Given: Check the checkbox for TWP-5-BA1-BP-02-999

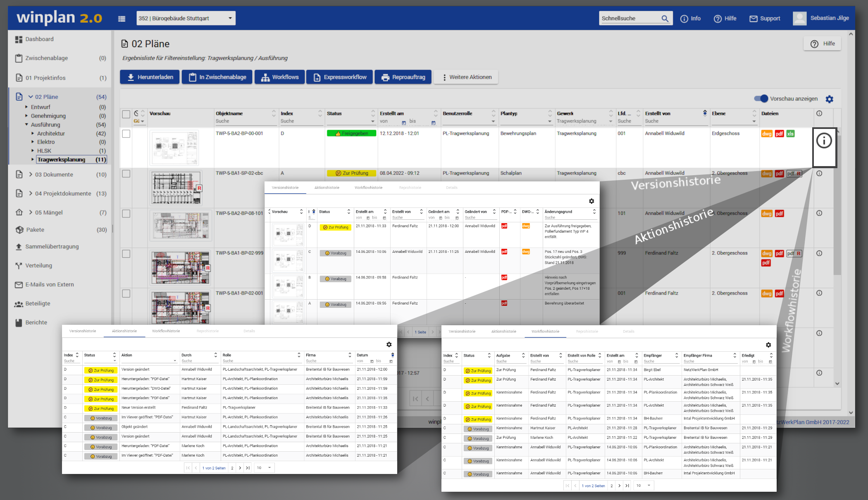Looking at the screenshot, I should click(x=126, y=254).
